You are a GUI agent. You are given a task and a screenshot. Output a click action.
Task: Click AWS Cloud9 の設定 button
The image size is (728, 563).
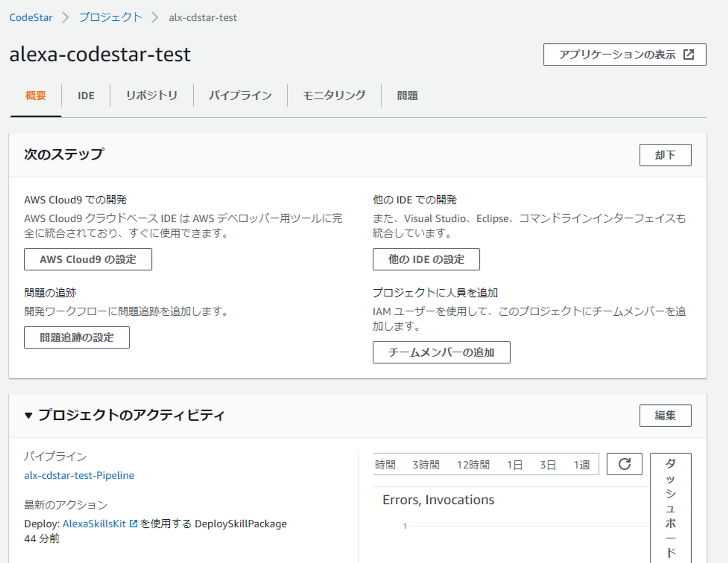(x=88, y=259)
